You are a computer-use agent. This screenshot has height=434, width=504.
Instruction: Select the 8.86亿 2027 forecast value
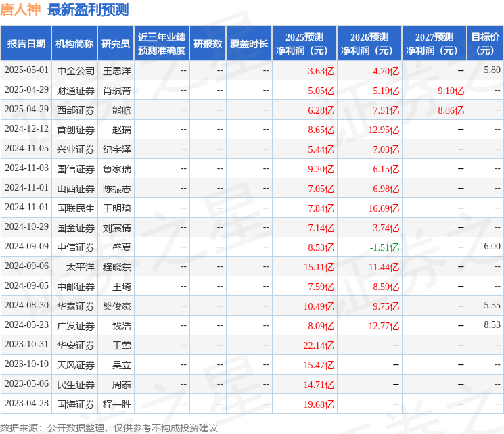[451, 110]
